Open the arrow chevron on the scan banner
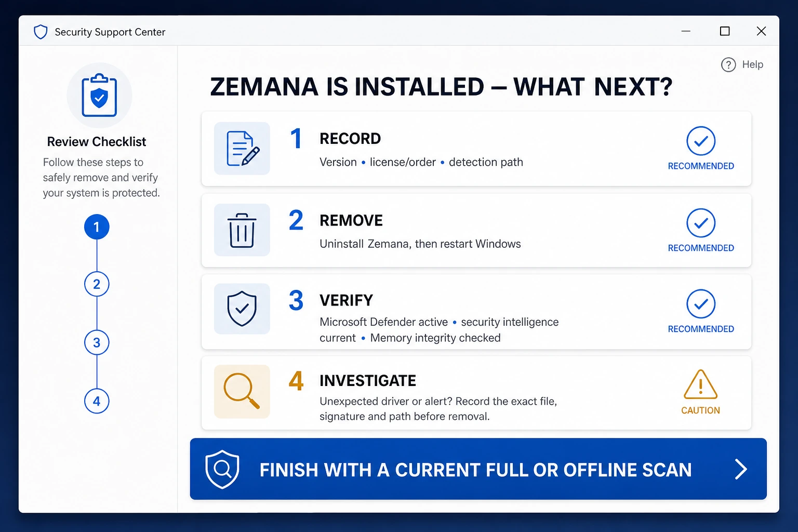This screenshot has width=798, height=532. click(x=741, y=469)
